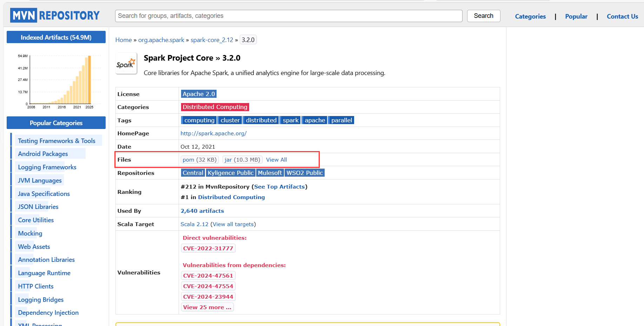Click Indexed Artifacts (54.9M) header
The width and height of the screenshot is (644, 326).
coord(56,38)
